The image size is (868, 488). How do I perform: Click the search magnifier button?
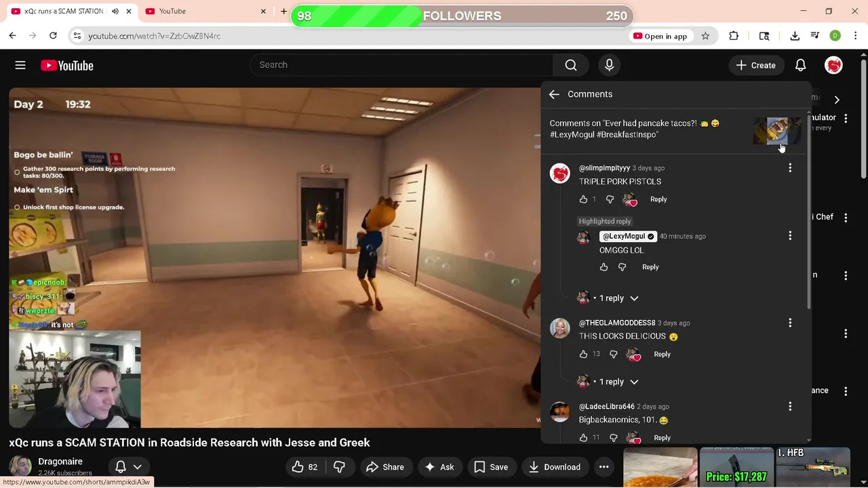(x=571, y=65)
